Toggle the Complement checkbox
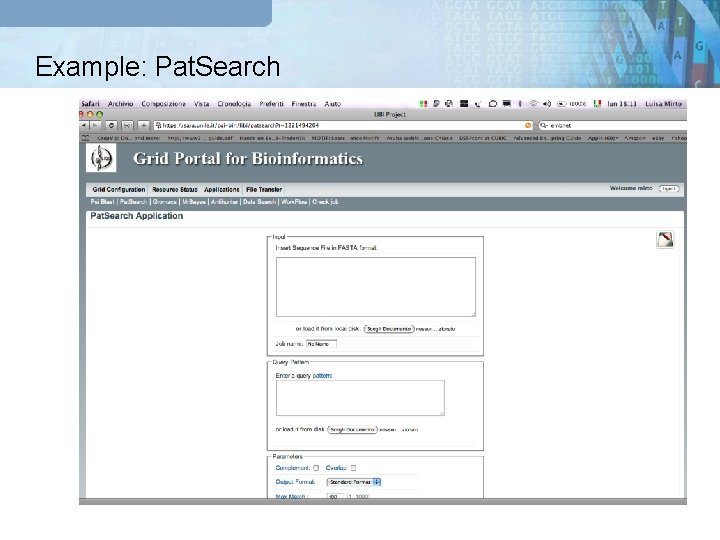Screen dimensions: 720x540 click(316, 468)
